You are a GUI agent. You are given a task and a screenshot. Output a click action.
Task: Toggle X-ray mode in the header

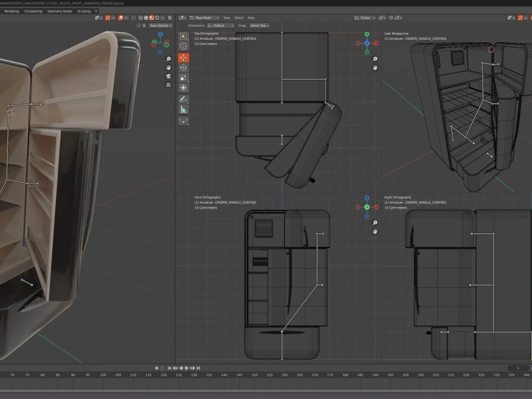[132, 18]
